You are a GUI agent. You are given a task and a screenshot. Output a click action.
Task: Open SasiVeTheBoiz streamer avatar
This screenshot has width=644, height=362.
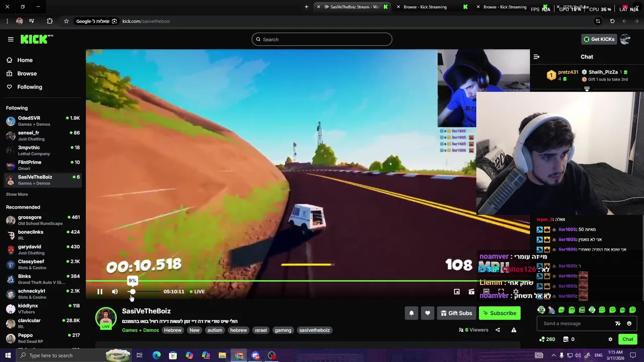[x=106, y=318]
